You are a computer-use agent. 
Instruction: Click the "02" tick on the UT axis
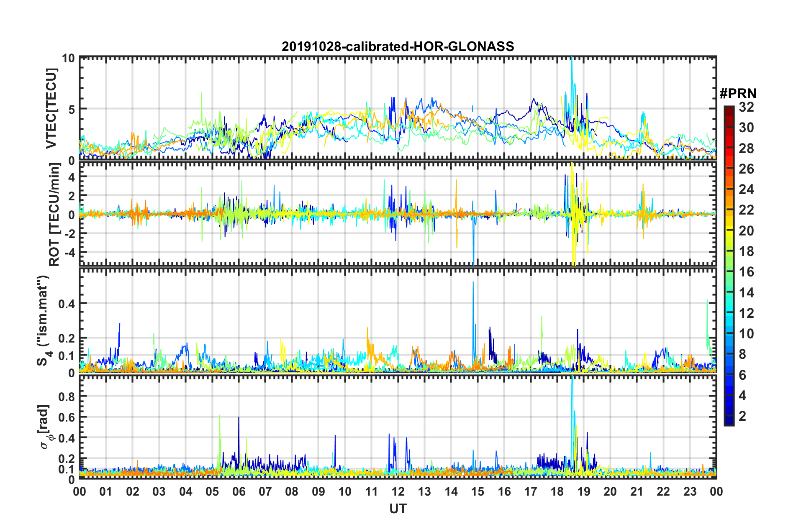tap(133, 491)
